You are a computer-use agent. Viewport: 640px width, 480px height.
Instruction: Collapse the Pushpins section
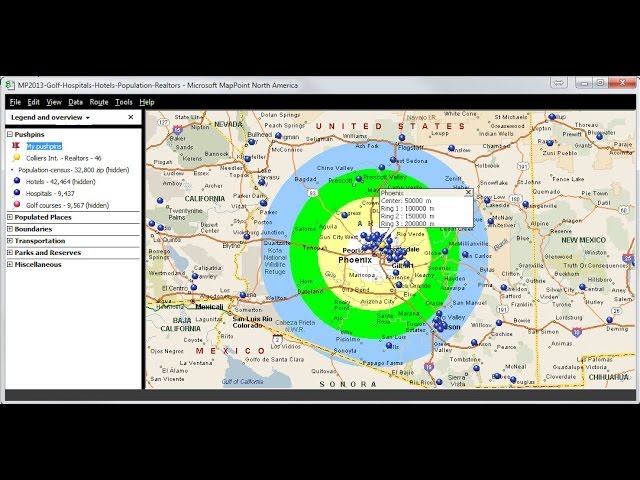pos(10,134)
